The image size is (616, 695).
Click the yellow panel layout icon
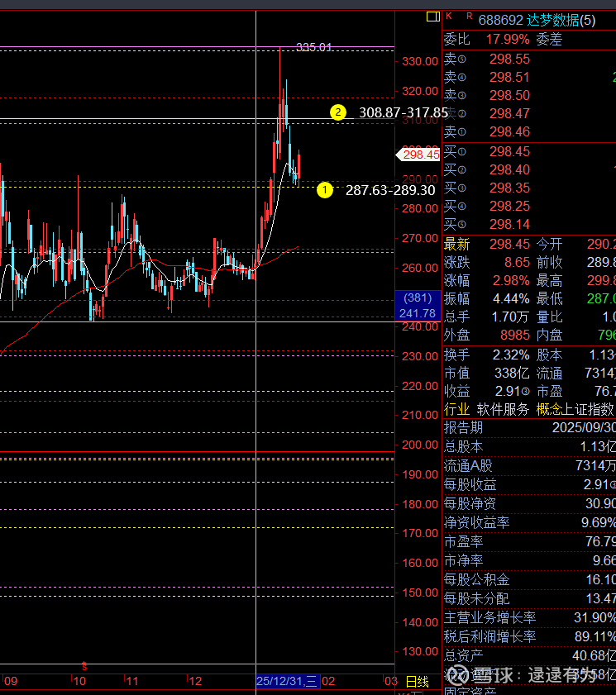432,17
